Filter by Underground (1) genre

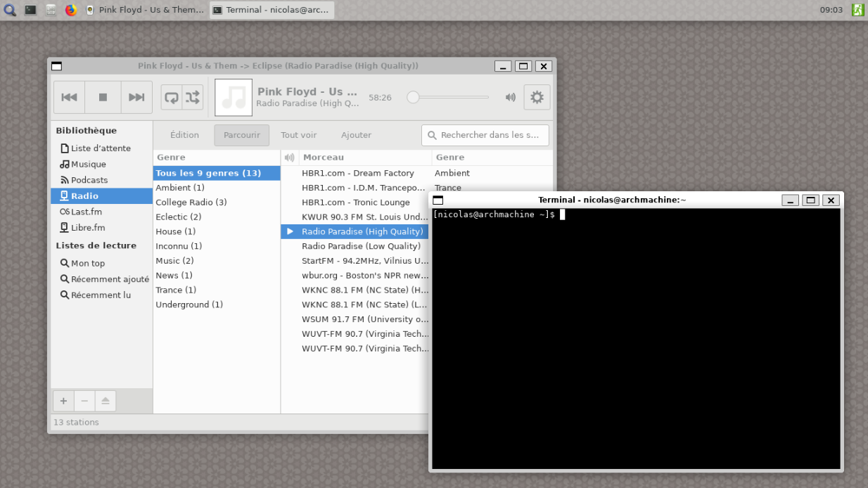point(217,304)
